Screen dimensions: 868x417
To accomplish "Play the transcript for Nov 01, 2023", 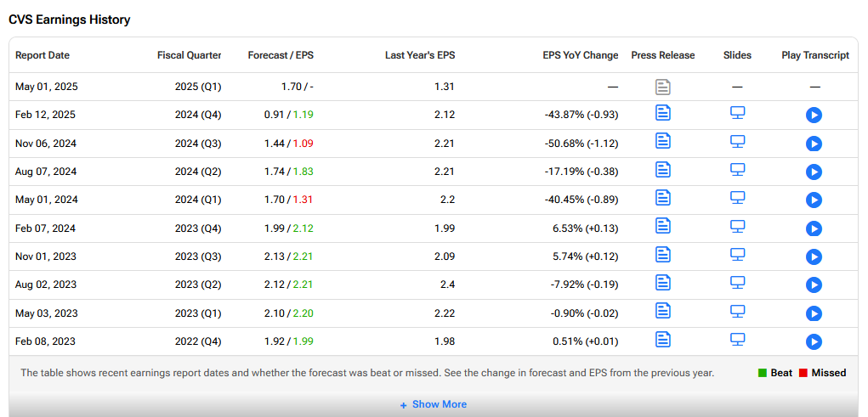I will click(814, 257).
